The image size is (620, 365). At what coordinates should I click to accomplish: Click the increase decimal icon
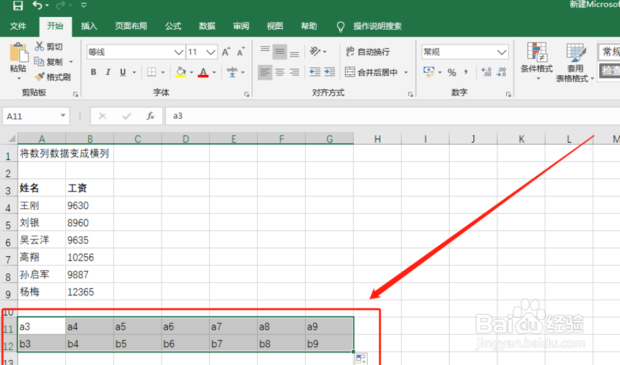[x=486, y=72]
